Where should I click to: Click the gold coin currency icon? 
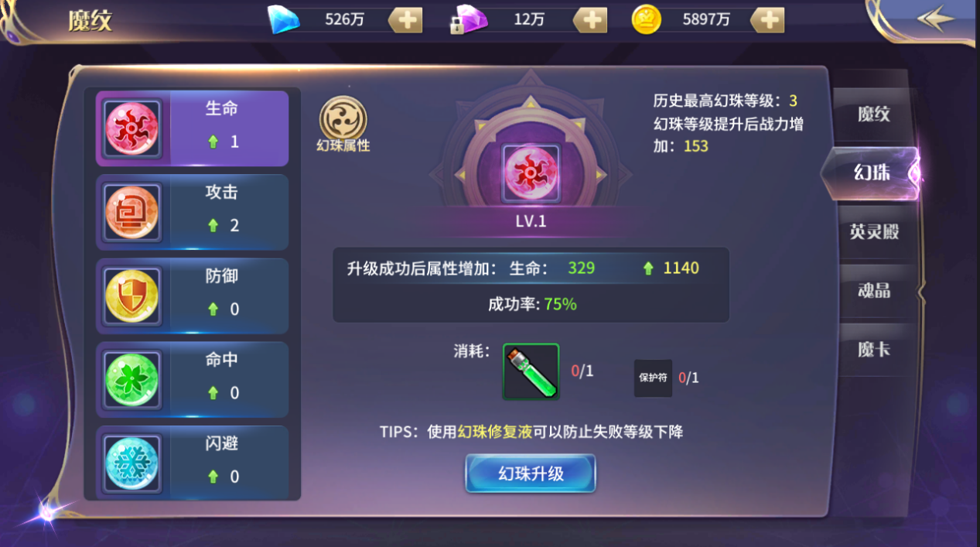pyautogui.click(x=646, y=20)
